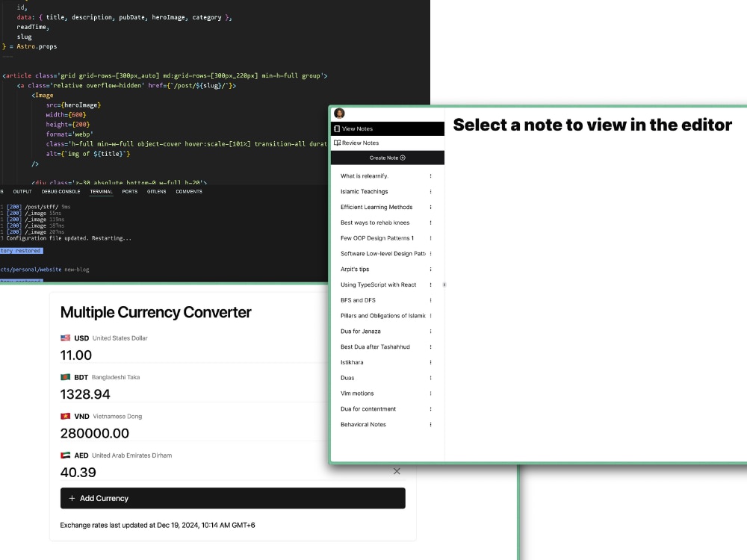Screen dimensions: 747x560
Task: Click the 'Select a note to view' heading
Action: click(592, 125)
